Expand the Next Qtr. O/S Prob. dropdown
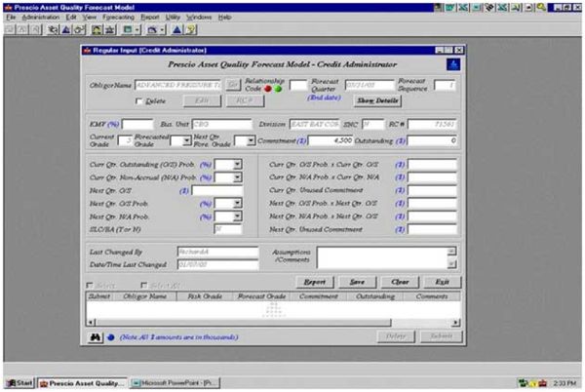 coord(237,203)
